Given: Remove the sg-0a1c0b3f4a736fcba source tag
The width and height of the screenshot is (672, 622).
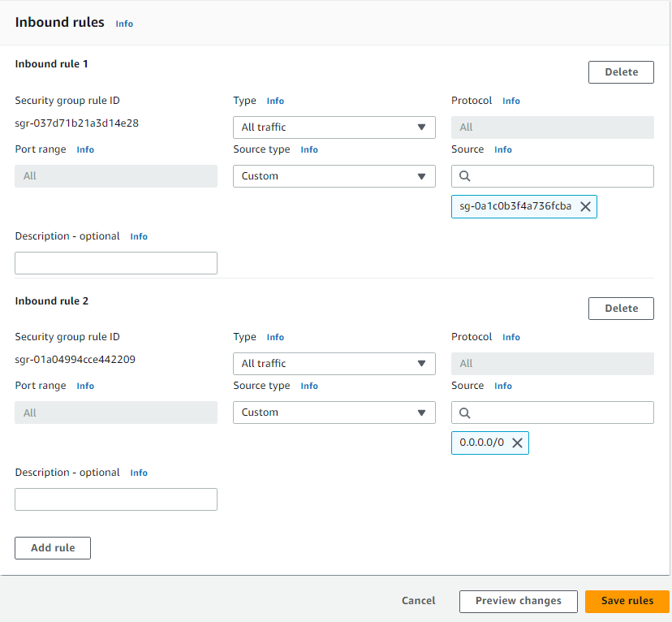Looking at the screenshot, I should [x=585, y=206].
